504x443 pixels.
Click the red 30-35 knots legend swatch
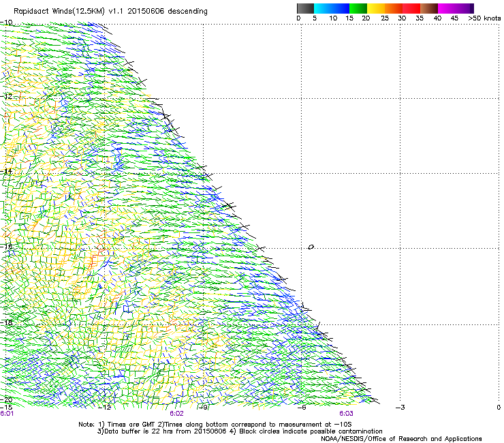click(x=411, y=8)
